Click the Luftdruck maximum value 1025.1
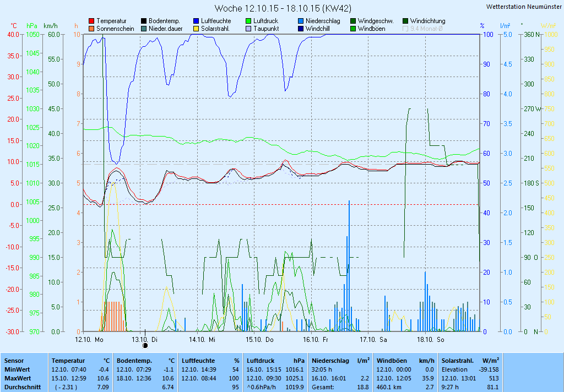The image size is (564, 392). pos(295,378)
